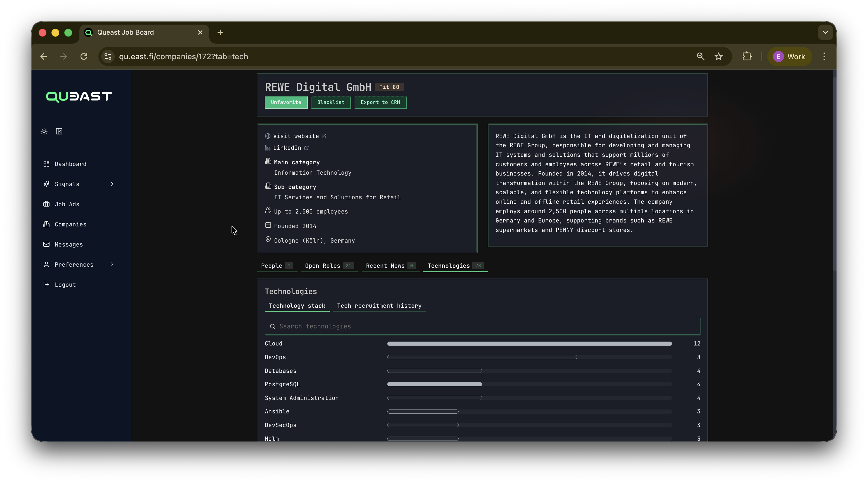The height and width of the screenshot is (483, 868).
Task: Click the Job Ads briefcase icon
Action: 46,204
